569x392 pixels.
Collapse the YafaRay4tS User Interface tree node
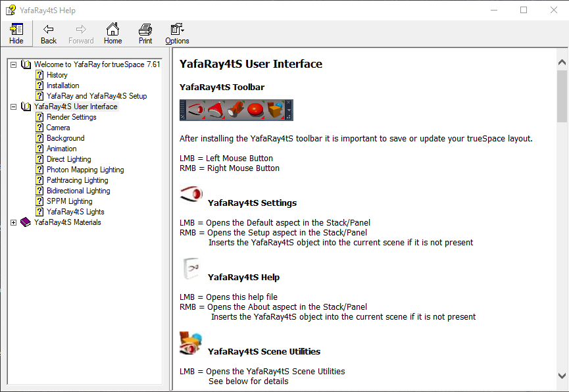coord(13,107)
